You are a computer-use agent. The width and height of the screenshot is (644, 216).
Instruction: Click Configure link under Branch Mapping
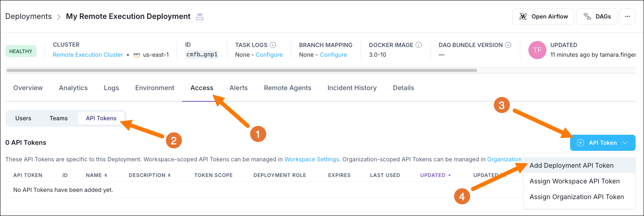click(333, 55)
